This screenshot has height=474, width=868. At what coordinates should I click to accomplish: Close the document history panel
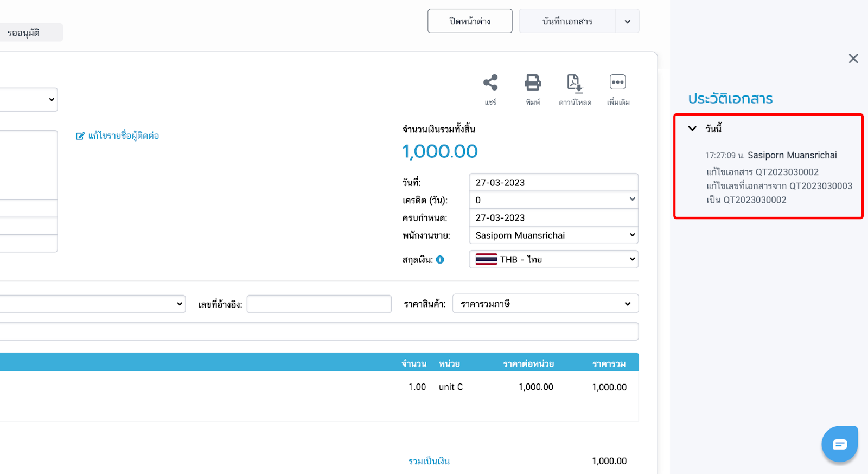point(853,59)
